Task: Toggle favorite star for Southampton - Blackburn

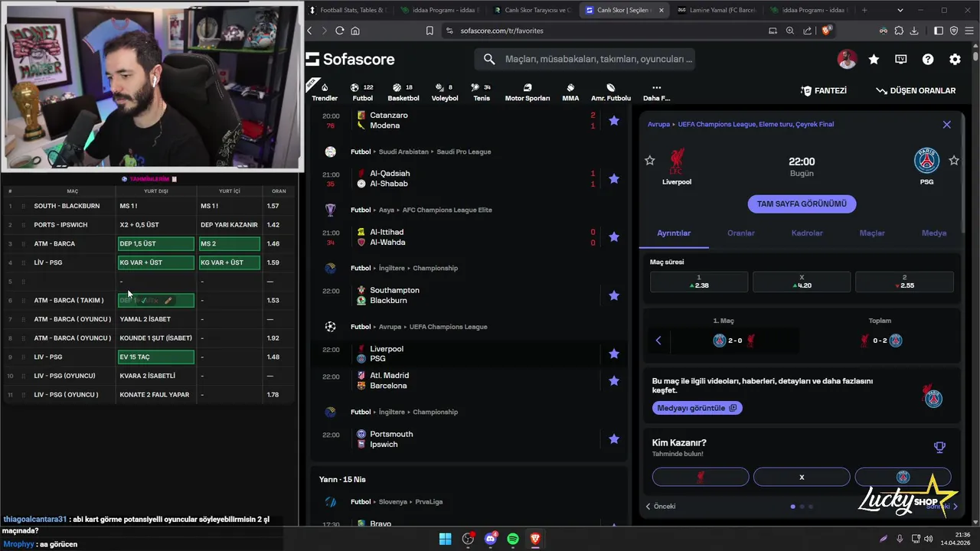Action: 614,295
